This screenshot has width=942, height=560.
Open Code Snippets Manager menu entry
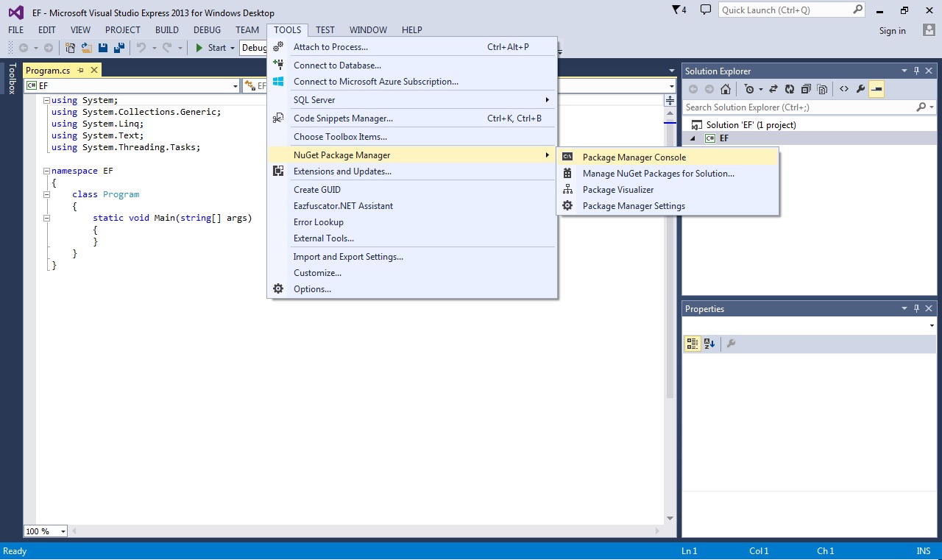(x=412, y=118)
